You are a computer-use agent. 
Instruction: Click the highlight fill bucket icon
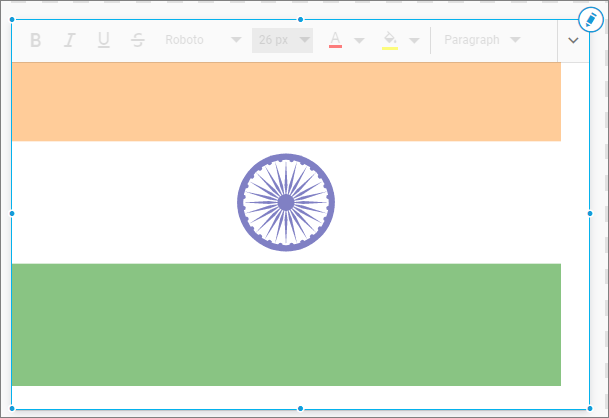[389, 40]
